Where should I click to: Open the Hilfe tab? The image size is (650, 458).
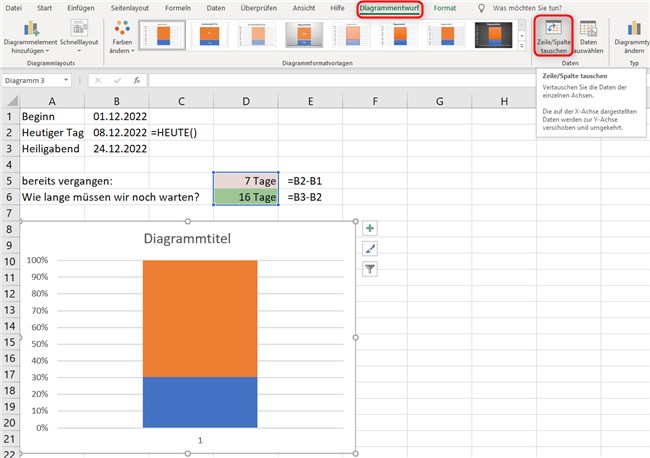click(x=337, y=8)
